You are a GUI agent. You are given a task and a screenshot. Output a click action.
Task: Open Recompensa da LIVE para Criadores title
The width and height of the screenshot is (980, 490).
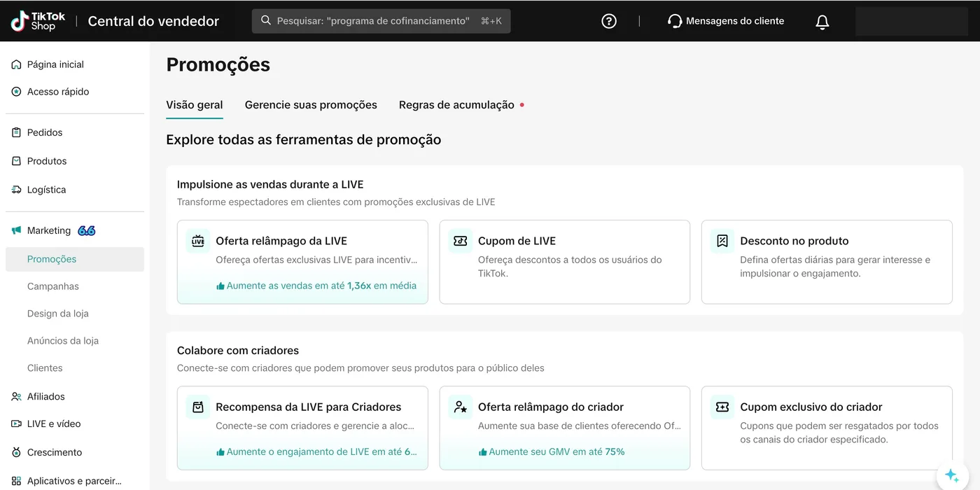click(x=309, y=407)
